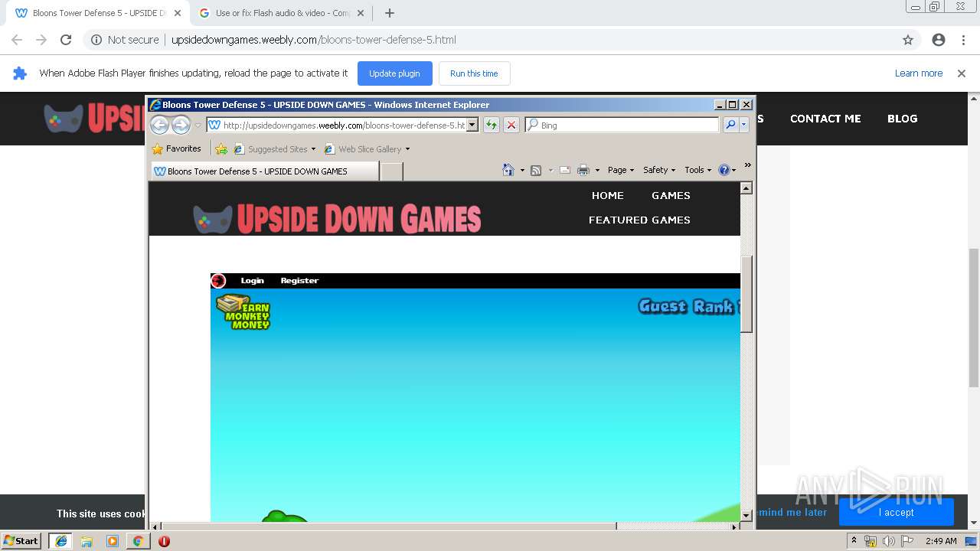
Task: Show hidden system tray icons
Action: coord(854,540)
